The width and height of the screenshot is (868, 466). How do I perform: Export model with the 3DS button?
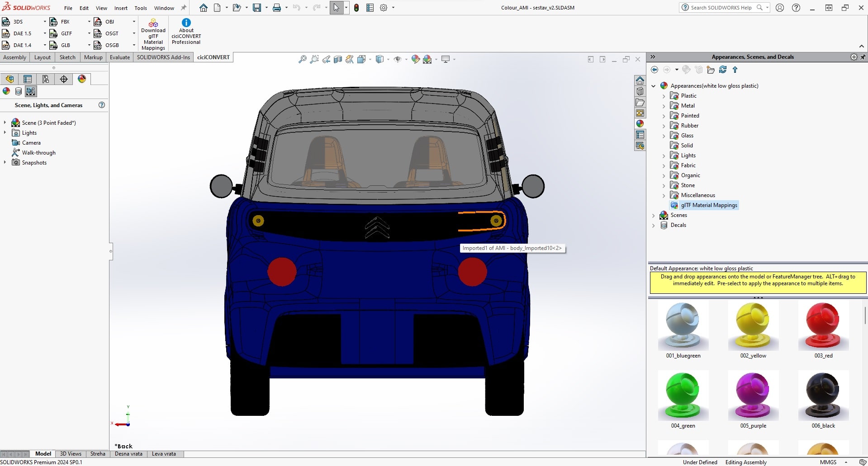pyautogui.click(x=13, y=22)
